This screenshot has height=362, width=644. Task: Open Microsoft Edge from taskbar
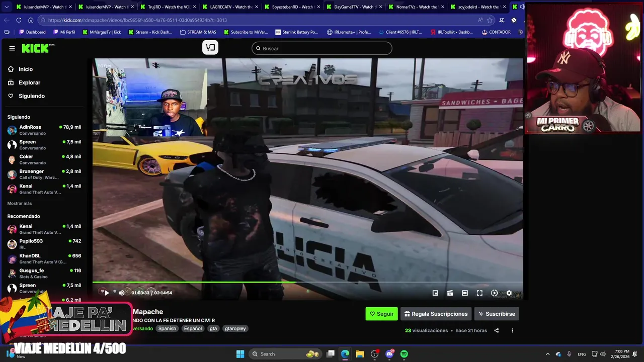point(345,354)
